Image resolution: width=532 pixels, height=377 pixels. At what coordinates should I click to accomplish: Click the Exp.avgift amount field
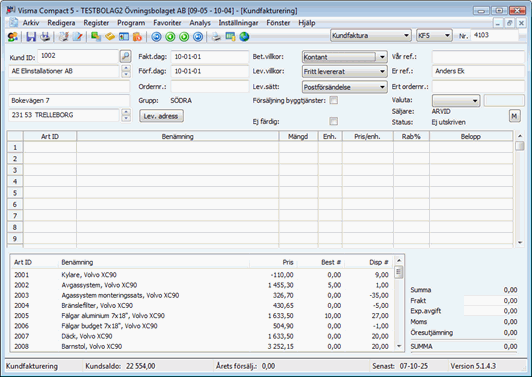pos(491,311)
